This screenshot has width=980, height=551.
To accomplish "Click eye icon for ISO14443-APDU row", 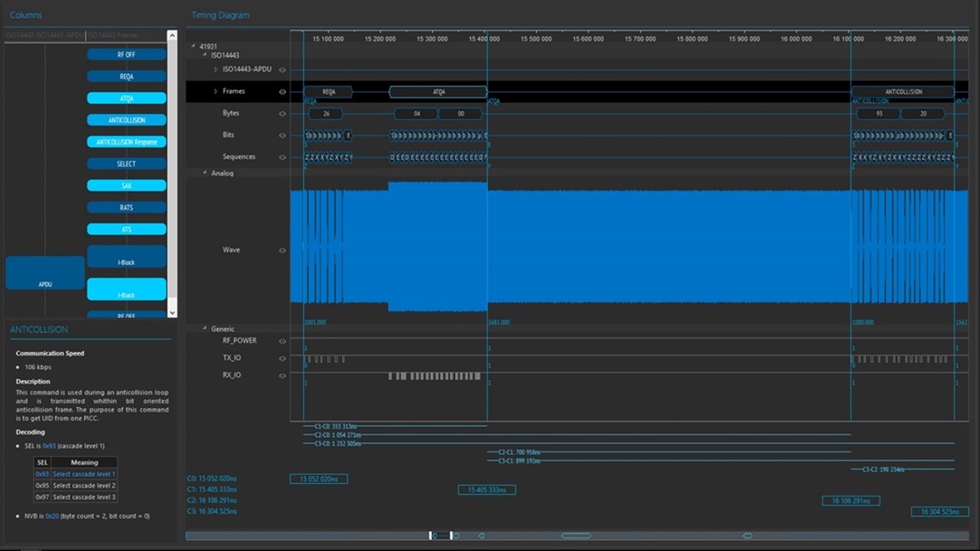I will (x=282, y=70).
